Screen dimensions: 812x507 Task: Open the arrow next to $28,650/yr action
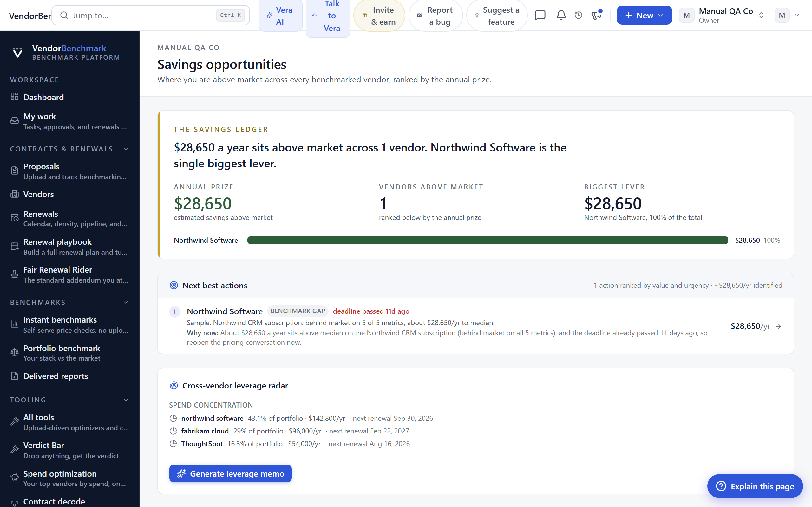(x=779, y=326)
